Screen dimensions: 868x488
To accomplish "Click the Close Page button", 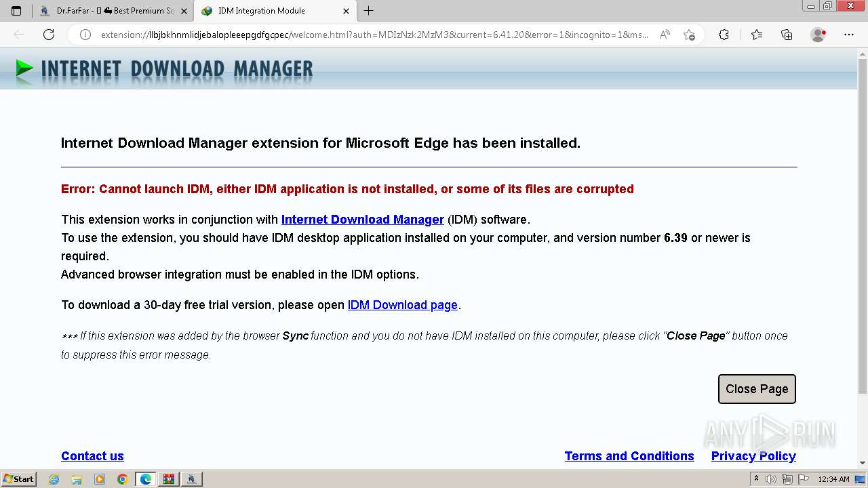I will [757, 389].
